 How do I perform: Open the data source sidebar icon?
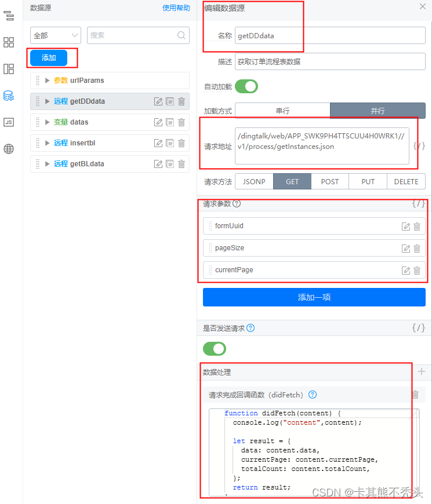click(9, 96)
